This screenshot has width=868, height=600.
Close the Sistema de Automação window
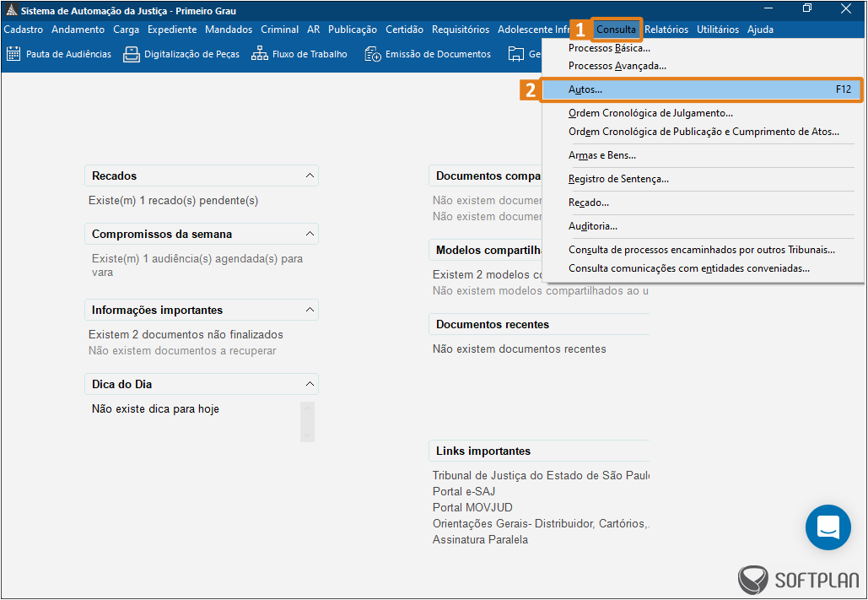pyautogui.click(x=846, y=8)
